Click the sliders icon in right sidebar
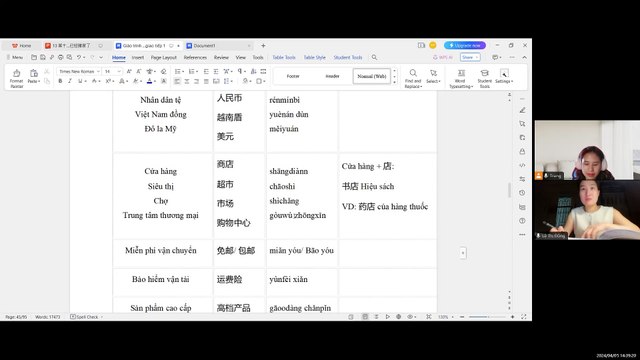 pos(522,179)
